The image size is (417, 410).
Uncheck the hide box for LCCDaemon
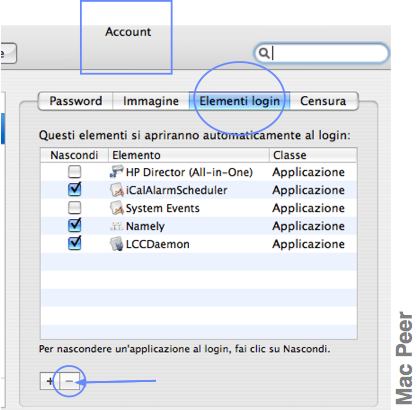pyautogui.click(x=74, y=243)
